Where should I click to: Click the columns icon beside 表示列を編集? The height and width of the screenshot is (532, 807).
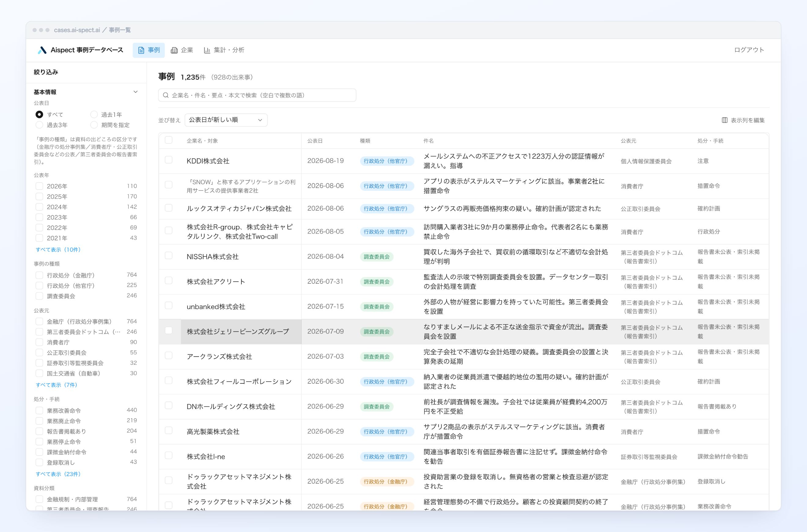point(724,120)
